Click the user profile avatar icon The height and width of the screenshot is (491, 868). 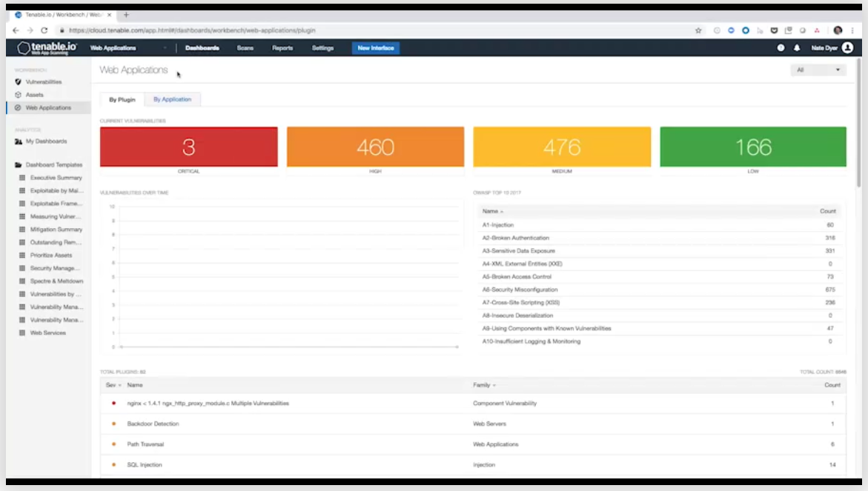[847, 48]
